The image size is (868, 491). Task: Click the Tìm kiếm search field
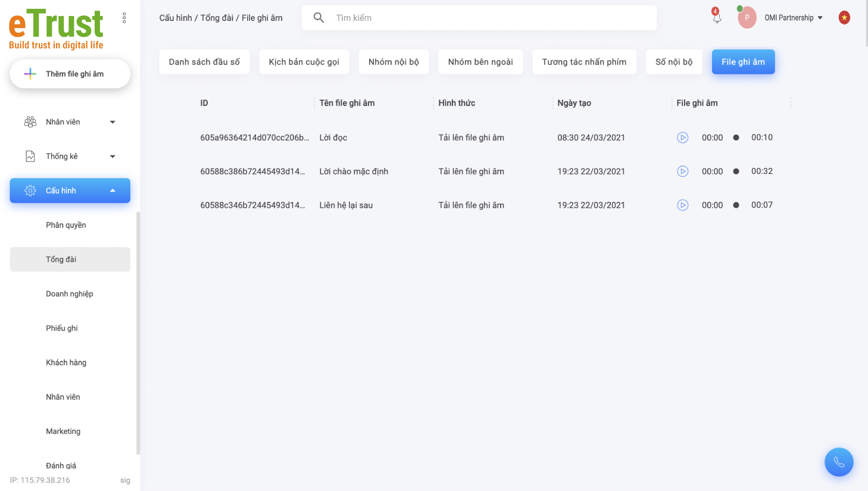click(488, 18)
